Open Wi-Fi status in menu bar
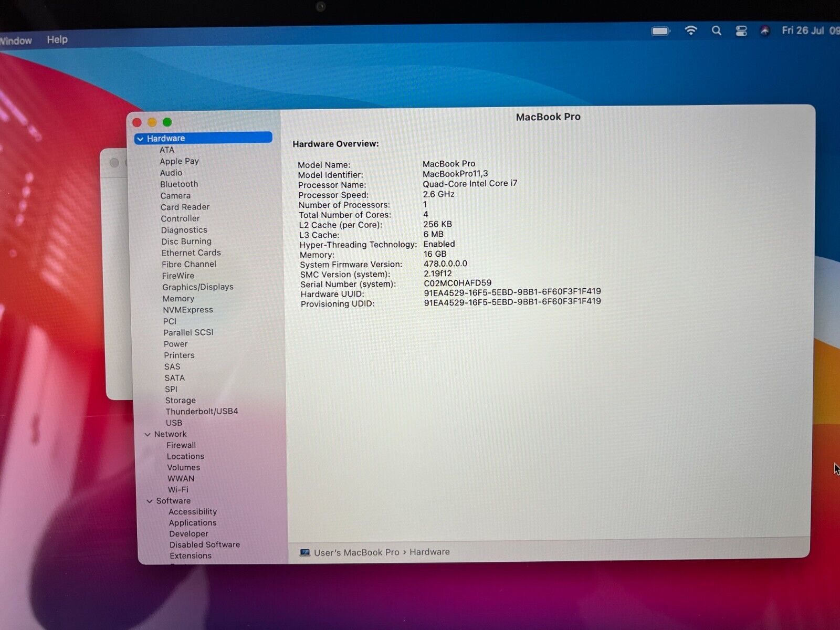 click(x=691, y=30)
